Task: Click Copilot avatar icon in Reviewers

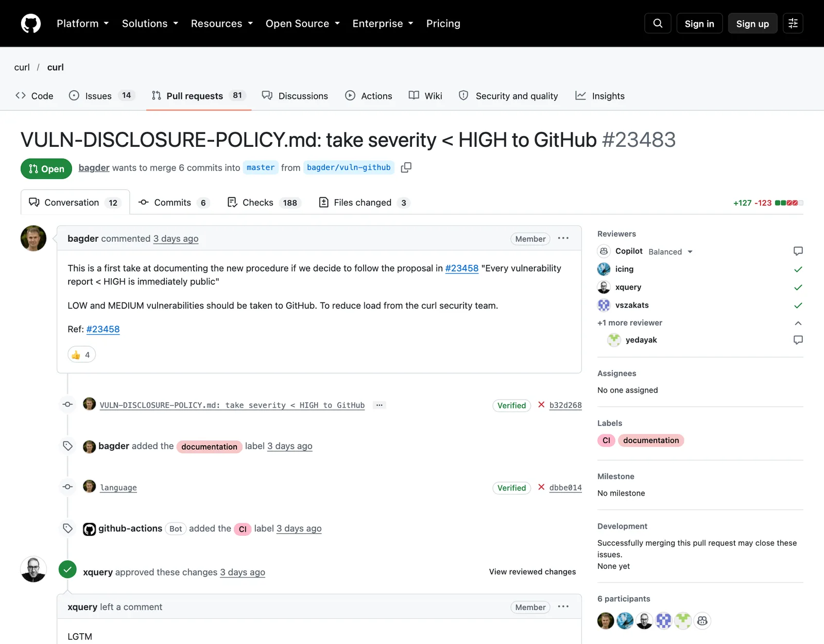Action: point(604,251)
